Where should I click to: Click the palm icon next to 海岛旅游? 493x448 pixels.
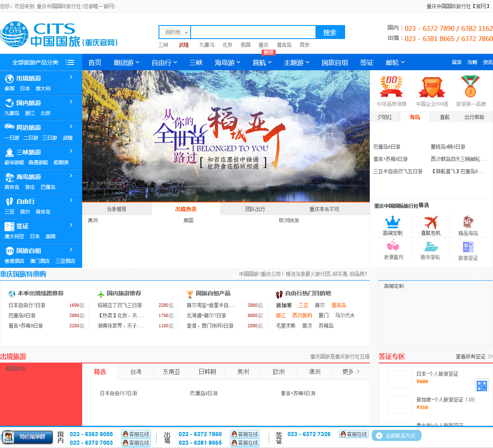9,177
